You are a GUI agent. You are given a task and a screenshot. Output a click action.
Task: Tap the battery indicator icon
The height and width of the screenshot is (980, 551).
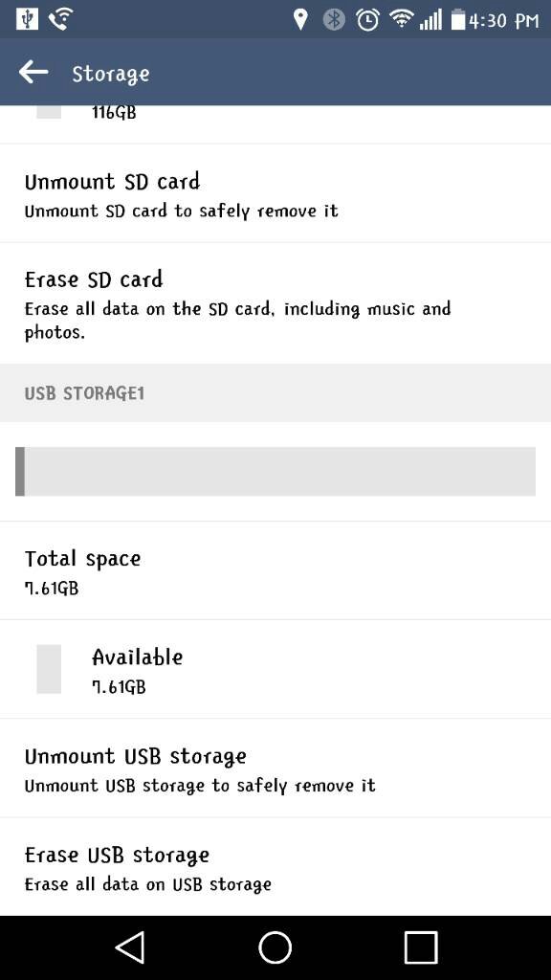click(x=458, y=20)
